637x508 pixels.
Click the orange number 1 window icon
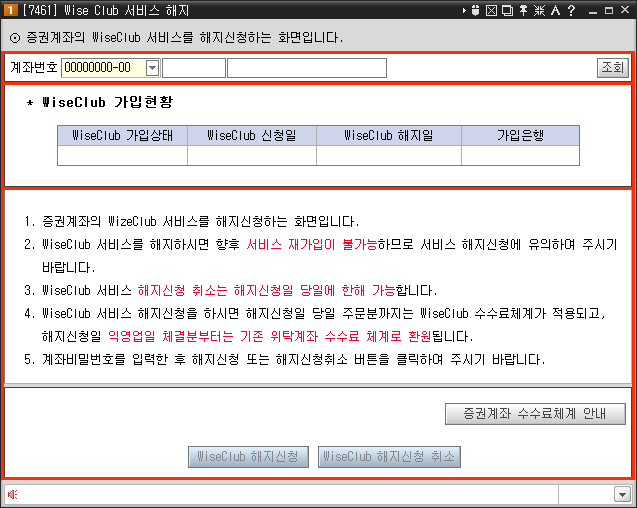pyautogui.click(x=10, y=10)
